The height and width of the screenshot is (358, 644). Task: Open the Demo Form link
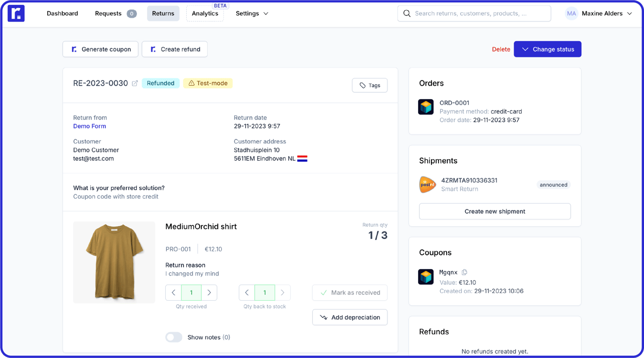(x=90, y=126)
